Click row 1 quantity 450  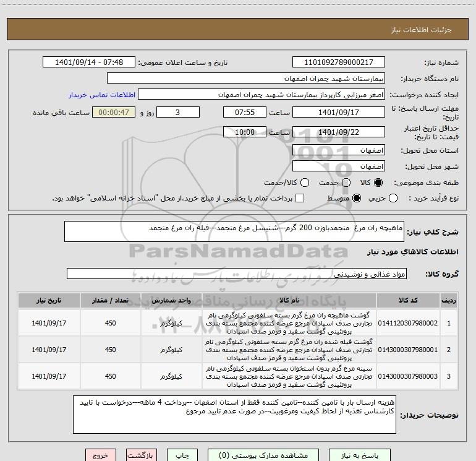click(110, 323)
